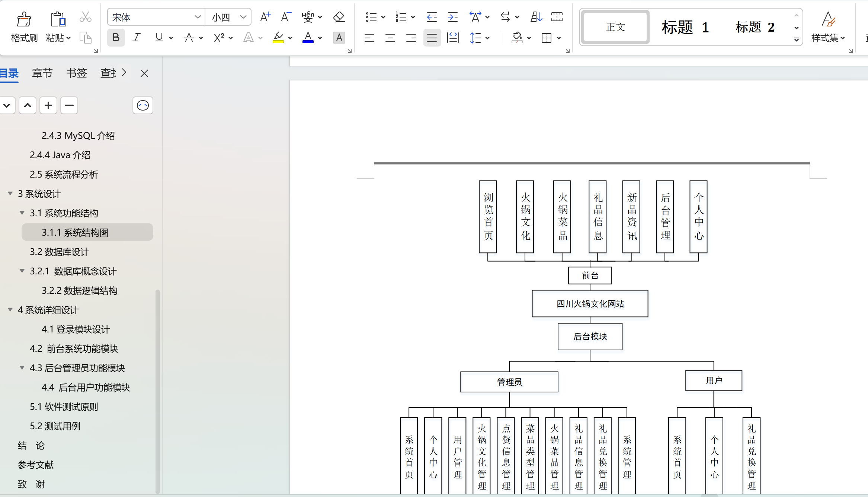Open the 样式集 style set panel
Screen dimensions: 868x497
click(x=828, y=27)
